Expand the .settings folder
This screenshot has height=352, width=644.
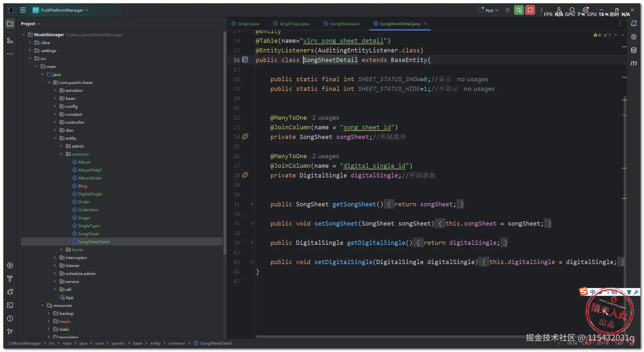point(30,50)
